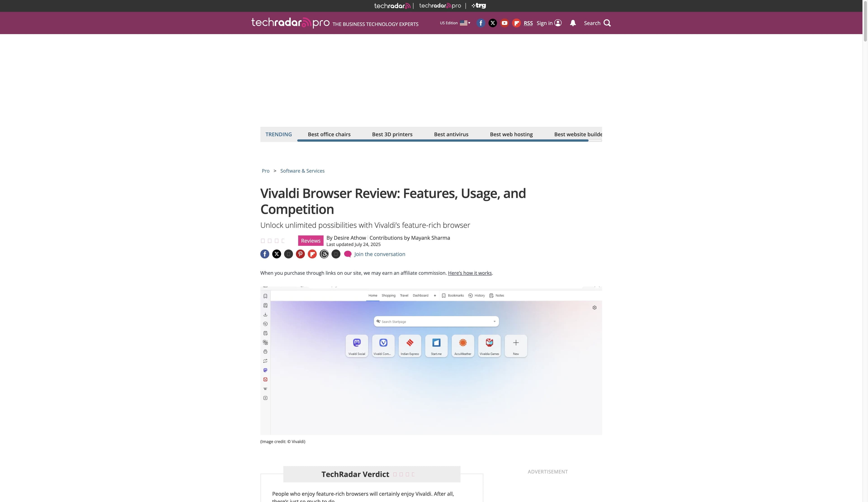Image resolution: width=868 pixels, height=502 pixels.
Task: Share the article on Pinterest
Action: click(x=300, y=254)
